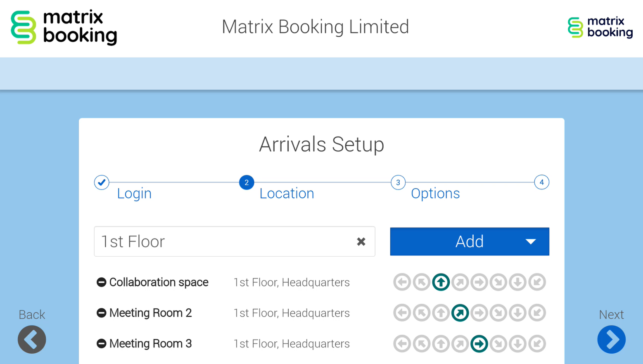Select step 4 circle in progress bar
Screen dimensions: 643x364
click(x=541, y=182)
